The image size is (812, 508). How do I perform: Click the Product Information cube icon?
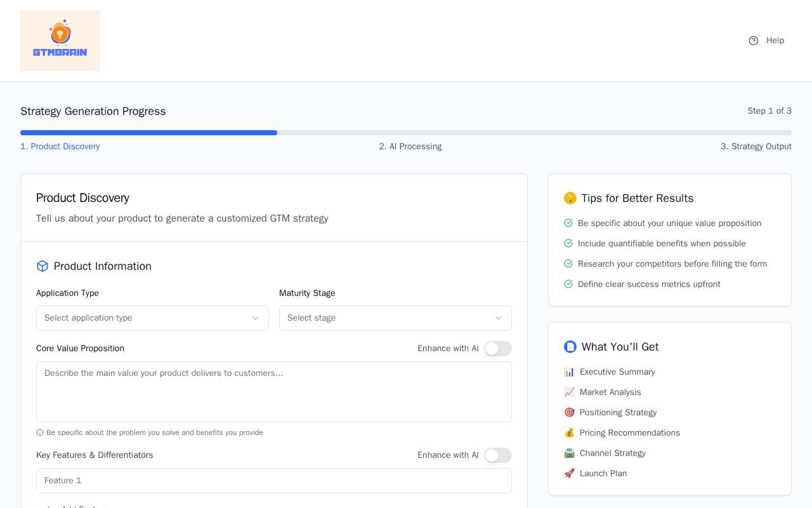coord(43,266)
